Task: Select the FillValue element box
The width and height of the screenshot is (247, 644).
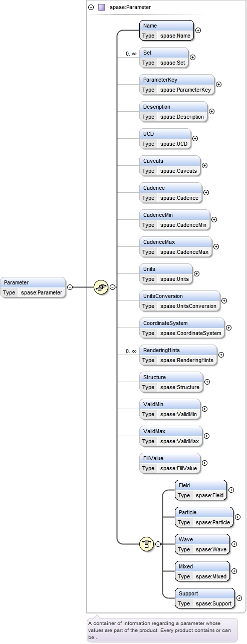Action: tap(170, 463)
